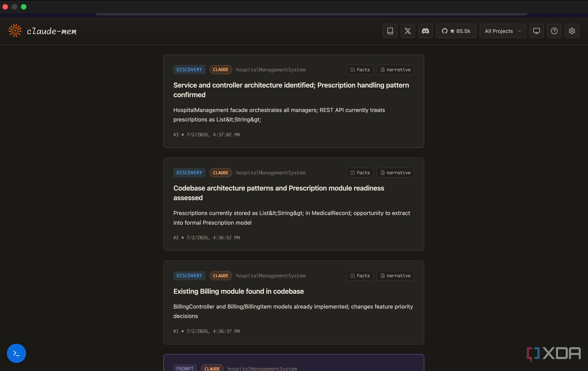The height and width of the screenshot is (371, 588).
Task: Toggle narrative on Service and controller card
Action: (x=395, y=70)
